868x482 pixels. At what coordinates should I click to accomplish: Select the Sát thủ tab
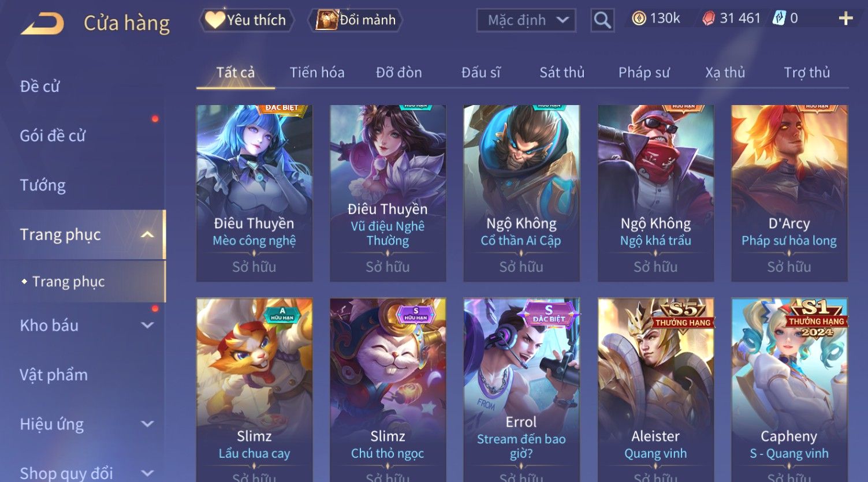562,73
